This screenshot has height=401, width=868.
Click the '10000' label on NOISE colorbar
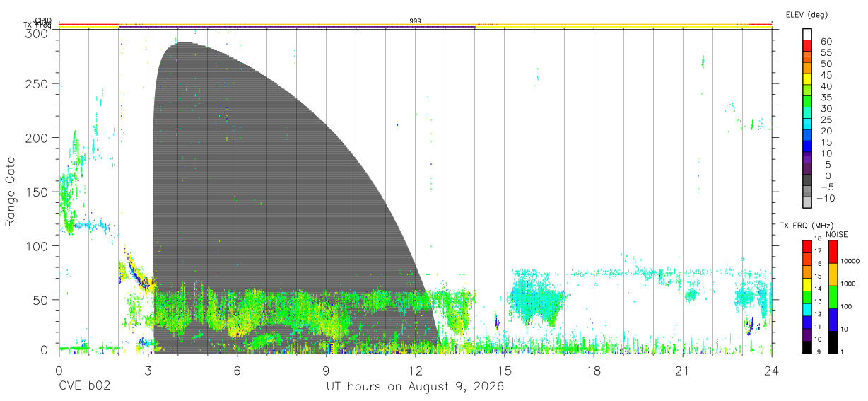pos(849,261)
